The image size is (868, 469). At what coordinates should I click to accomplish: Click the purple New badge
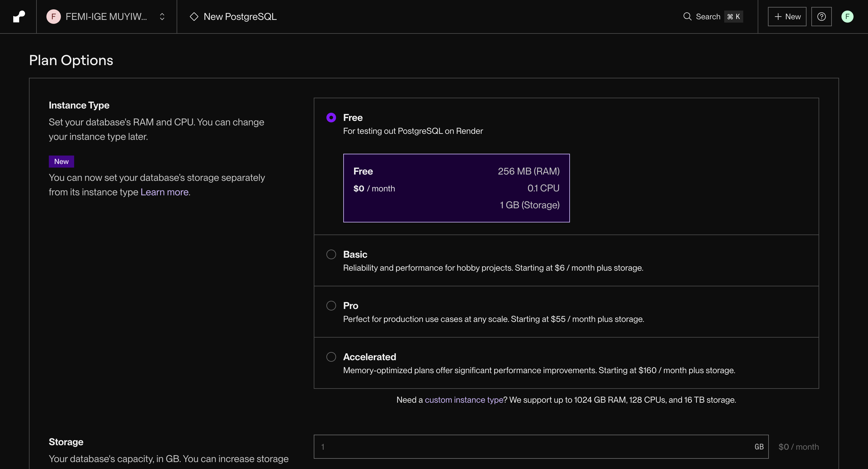tap(61, 161)
